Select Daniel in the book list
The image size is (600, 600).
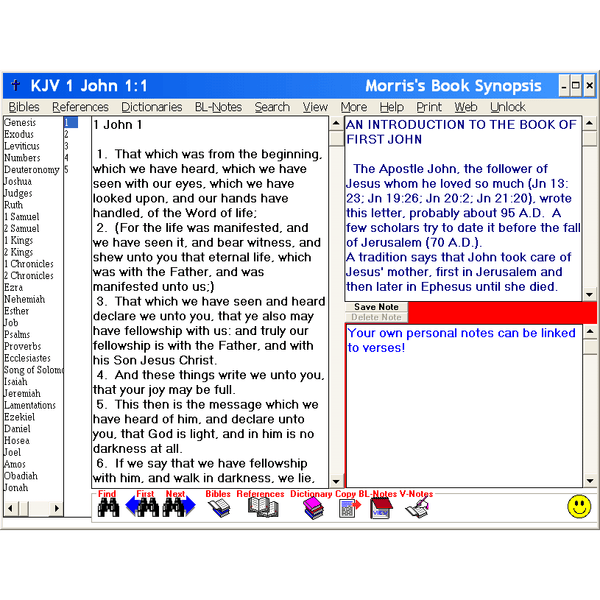[18, 429]
